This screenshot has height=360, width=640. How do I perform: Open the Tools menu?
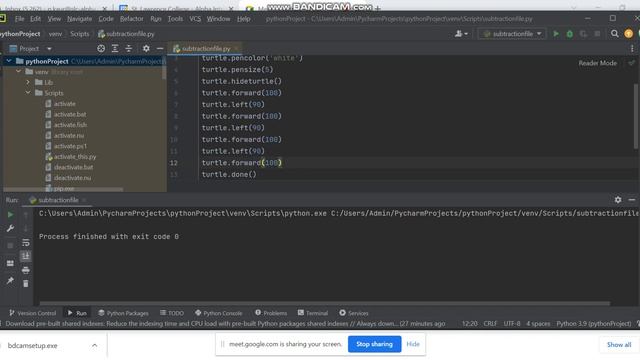pos(175,19)
